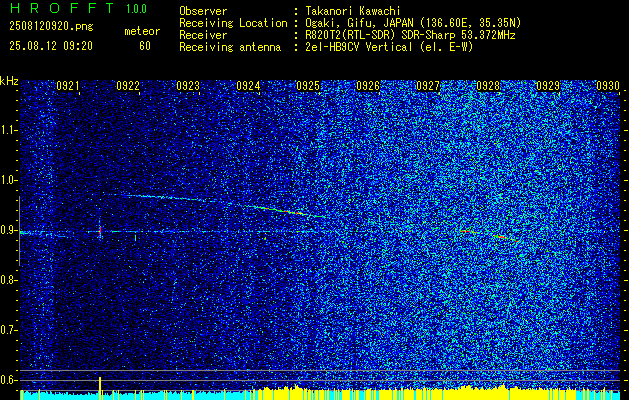Click the 0925 time marker
629x400 pixels.
point(308,85)
